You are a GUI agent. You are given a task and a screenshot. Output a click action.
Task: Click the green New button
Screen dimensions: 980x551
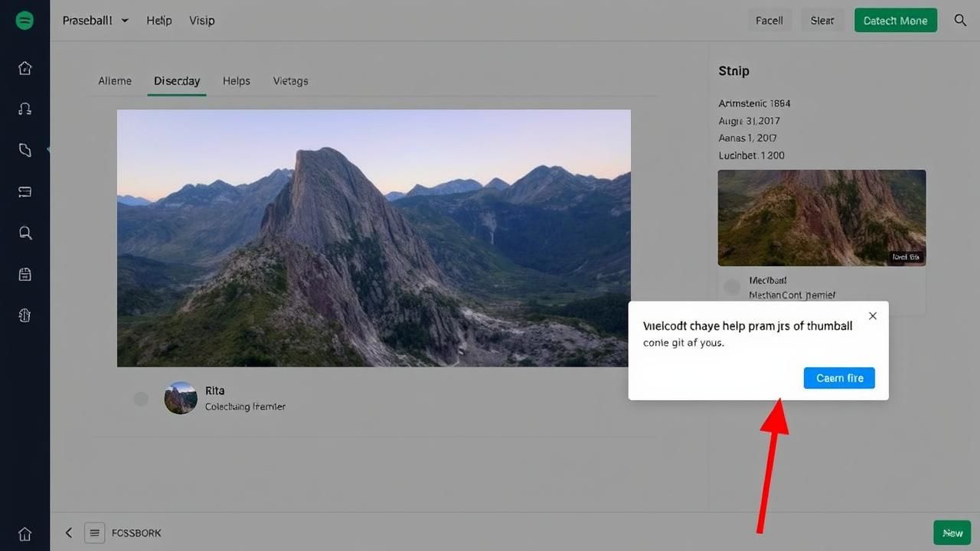click(952, 533)
